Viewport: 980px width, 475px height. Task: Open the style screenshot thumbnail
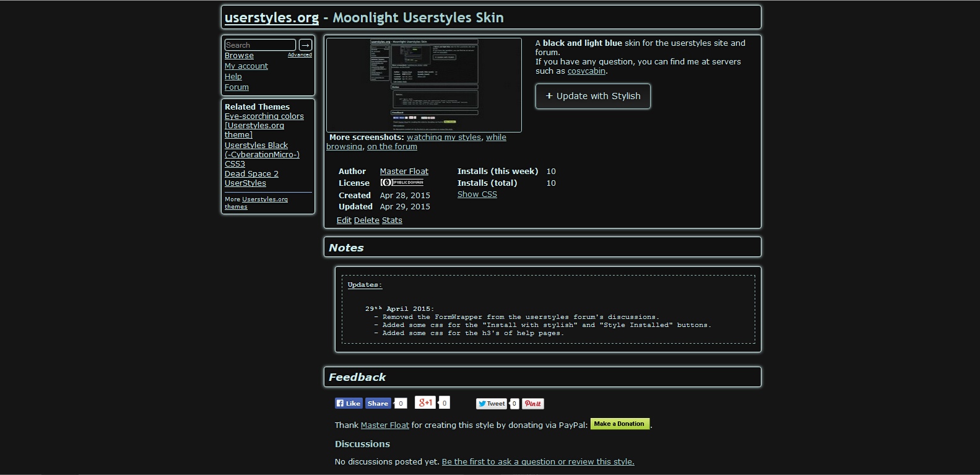pyautogui.click(x=424, y=85)
